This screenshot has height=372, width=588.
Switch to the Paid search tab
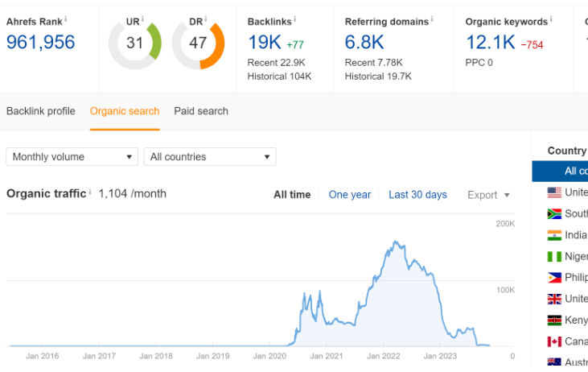point(201,111)
